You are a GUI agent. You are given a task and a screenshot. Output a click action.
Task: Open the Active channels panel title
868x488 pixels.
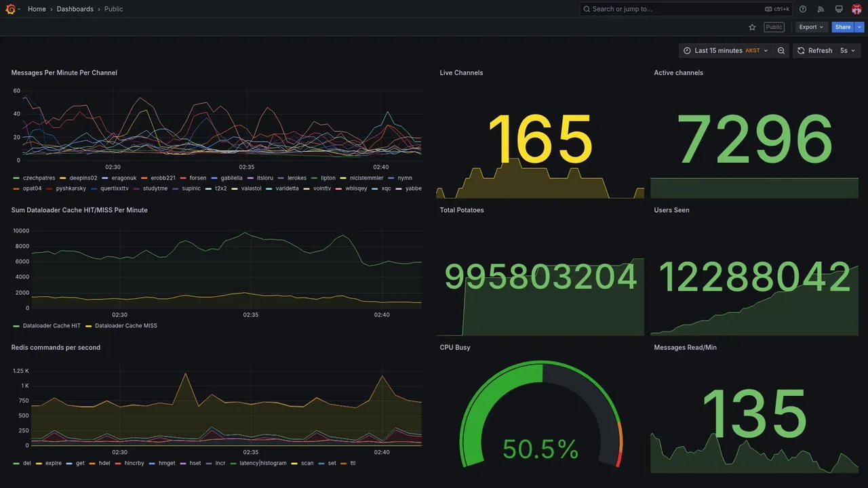[x=679, y=73]
